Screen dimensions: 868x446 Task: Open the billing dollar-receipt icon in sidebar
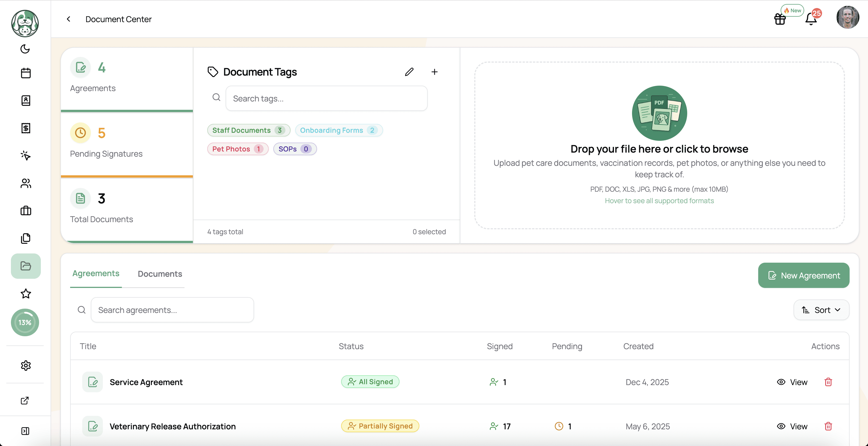pos(26,128)
